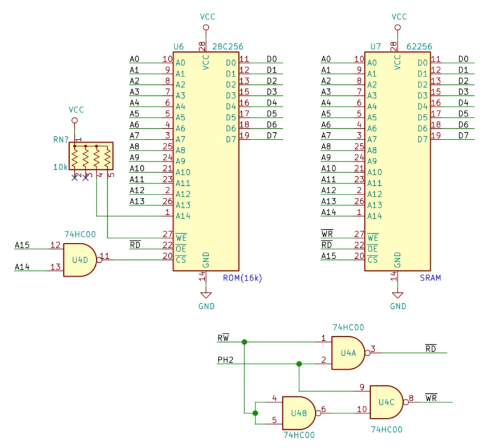Viewport: 487px width, 448px height.
Task: Select the 62256 value label
Action: [x=419, y=47]
